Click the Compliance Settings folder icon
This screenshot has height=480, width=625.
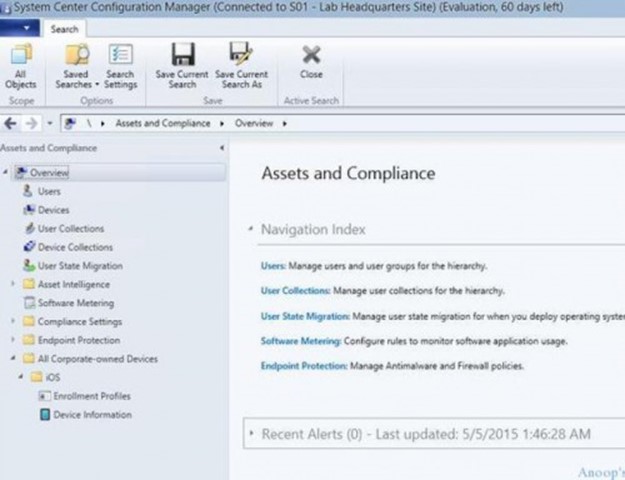click(x=29, y=321)
